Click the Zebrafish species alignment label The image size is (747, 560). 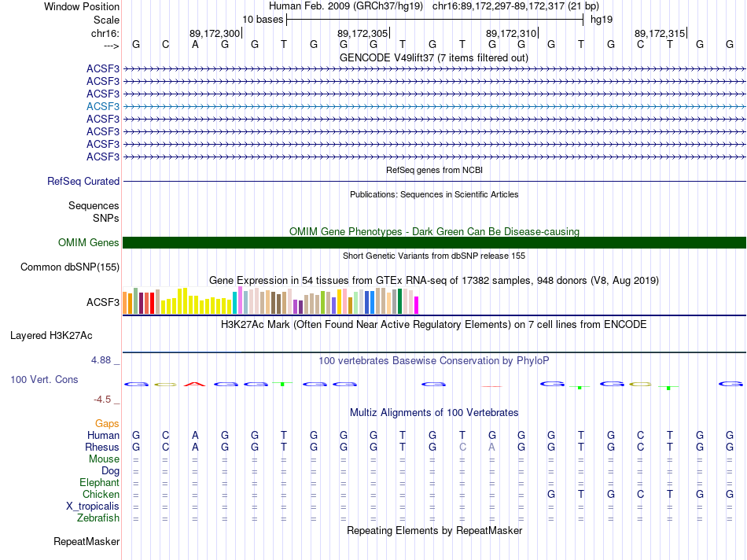98,518
